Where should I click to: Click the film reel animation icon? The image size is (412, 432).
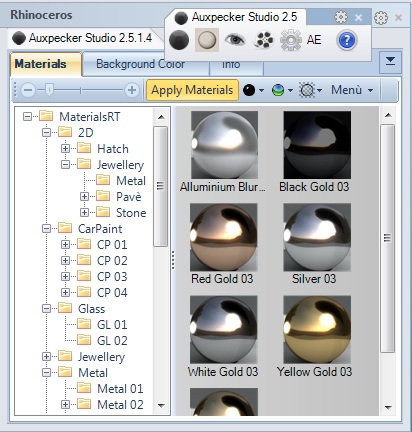(x=263, y=40)
